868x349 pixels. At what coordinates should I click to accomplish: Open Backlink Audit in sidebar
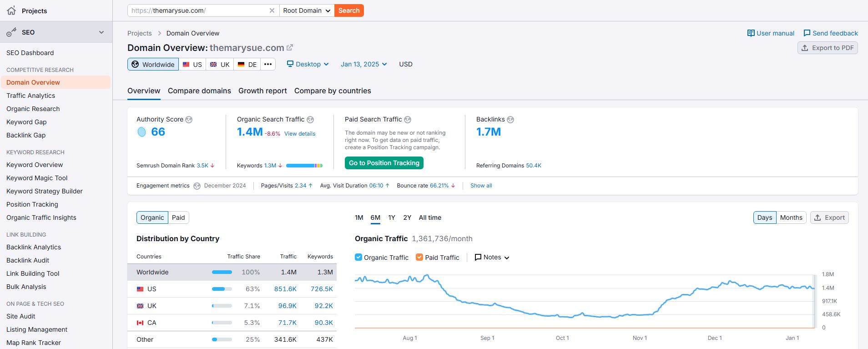coord(28,260)
